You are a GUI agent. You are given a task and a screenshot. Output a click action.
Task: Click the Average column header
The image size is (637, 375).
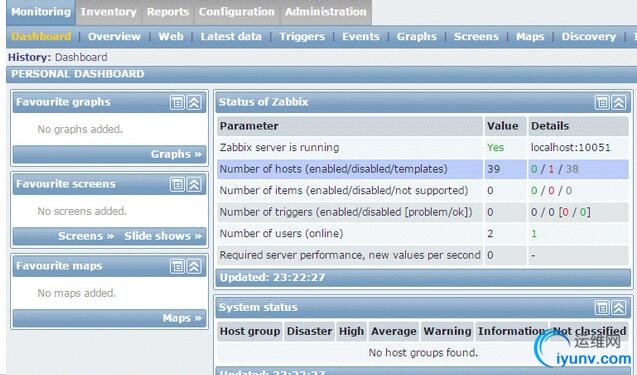[x=394, y=331]
